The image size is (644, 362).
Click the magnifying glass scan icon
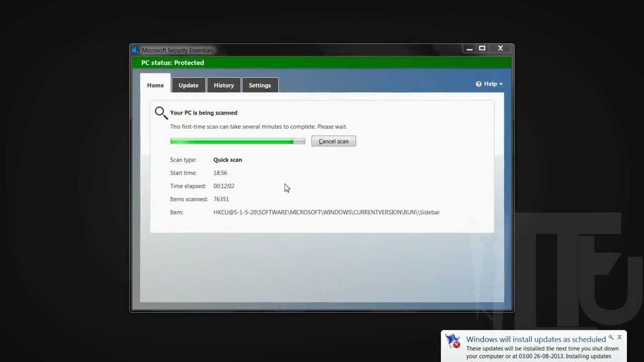(160, 113)
